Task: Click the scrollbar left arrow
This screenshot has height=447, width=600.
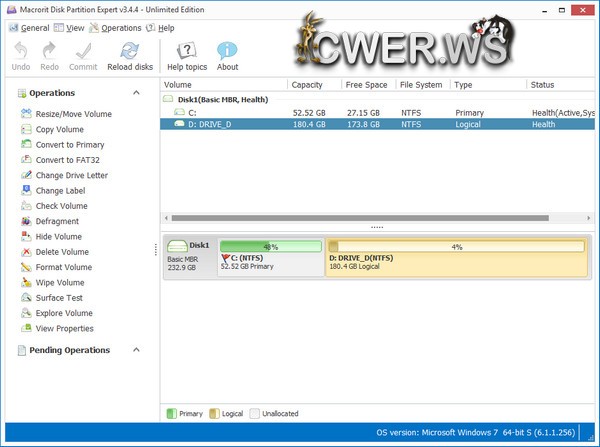Action: [x=166, y=218]
